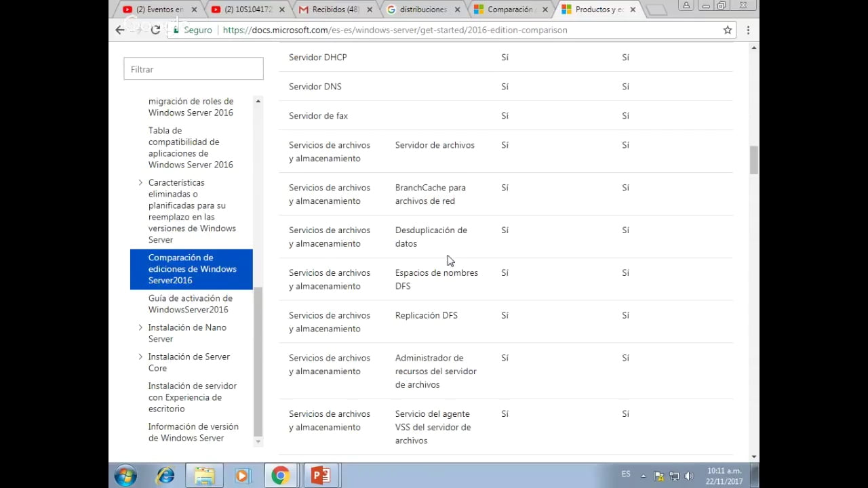
Task: Expand the 'Instalación de Nano Server' chevron
Action: coord(140,327)
